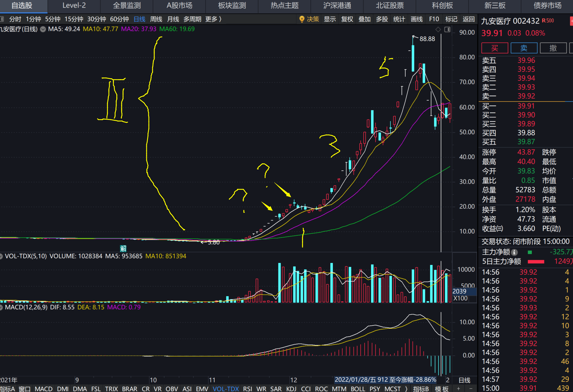Click the 决策 lightbulb icon

302,19
